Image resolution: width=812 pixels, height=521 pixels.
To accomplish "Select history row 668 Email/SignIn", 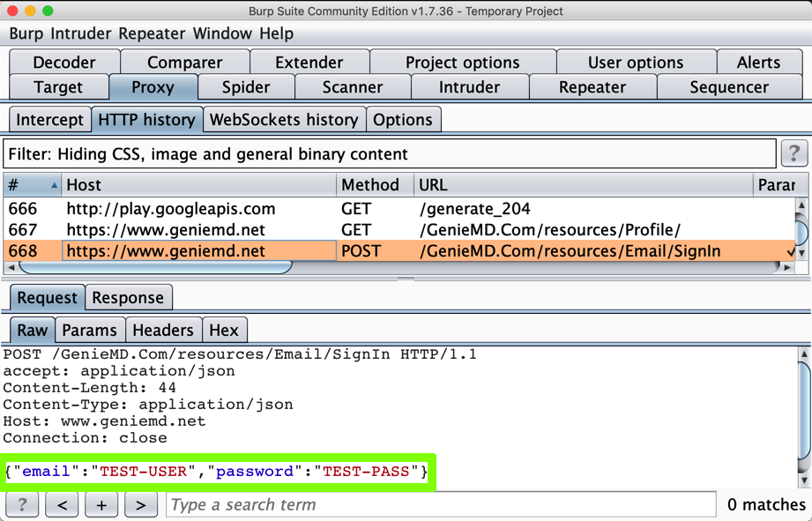I will point(399,250).
